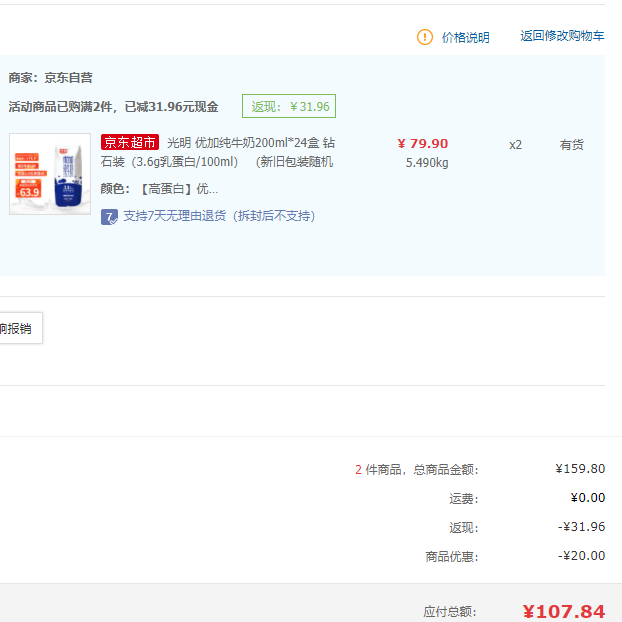Click the red 京东超市 tag
Image resolution: width=622 pixels, height=622 pixels.
[x=130, y=143]
